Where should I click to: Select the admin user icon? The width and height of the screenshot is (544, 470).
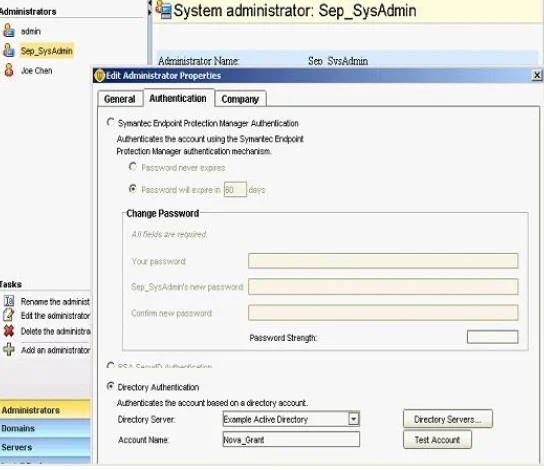(x=9, y=31)
